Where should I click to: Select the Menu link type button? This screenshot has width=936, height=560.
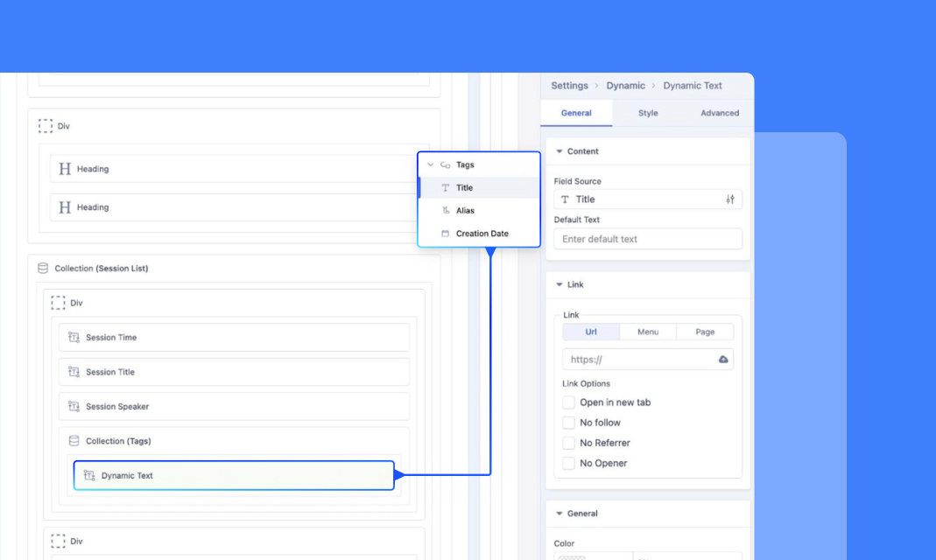tap(648, 332)
